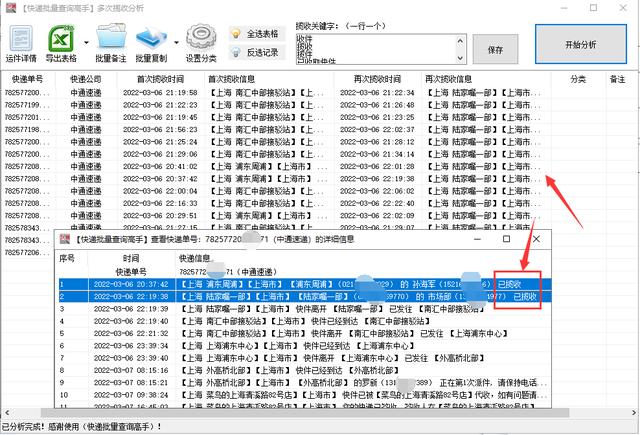
Task: Click the 时间 column header in detail window
Action: coord(131,258)
